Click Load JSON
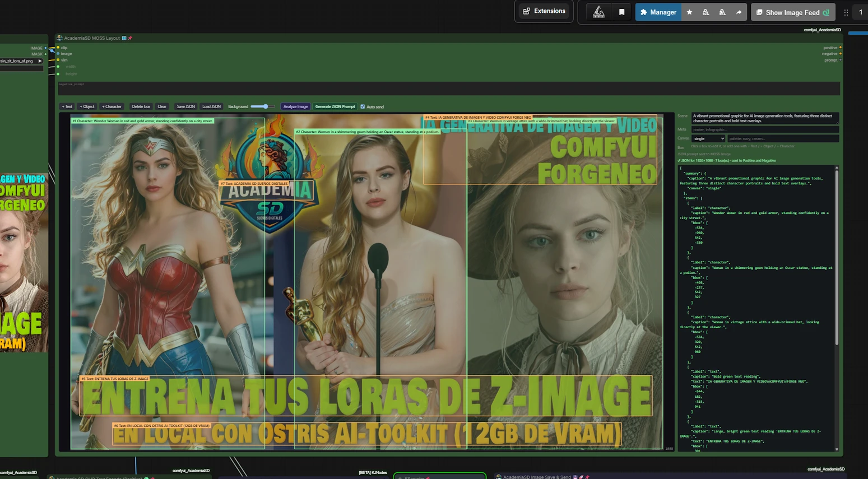 tap(211, 106)
